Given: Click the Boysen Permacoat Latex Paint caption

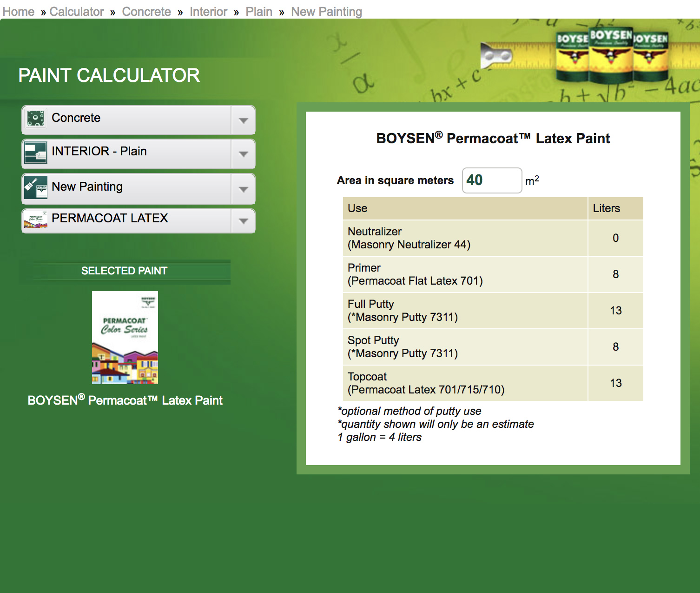Looking at the screenshot, I should tap(125, 400).
